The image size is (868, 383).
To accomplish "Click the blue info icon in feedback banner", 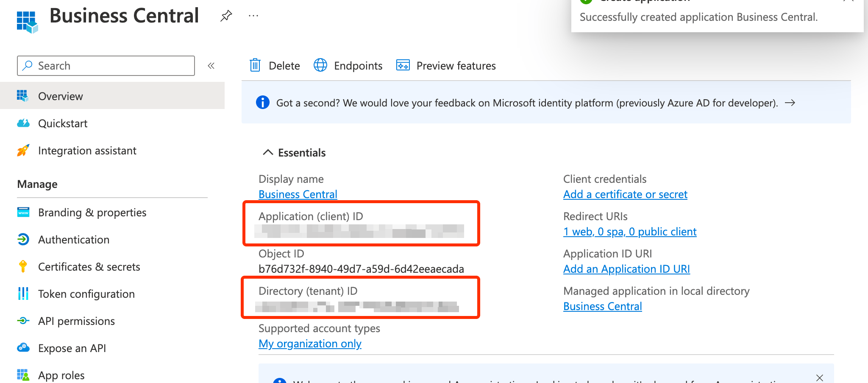I will pyautogui.click(x=263, y=102).
